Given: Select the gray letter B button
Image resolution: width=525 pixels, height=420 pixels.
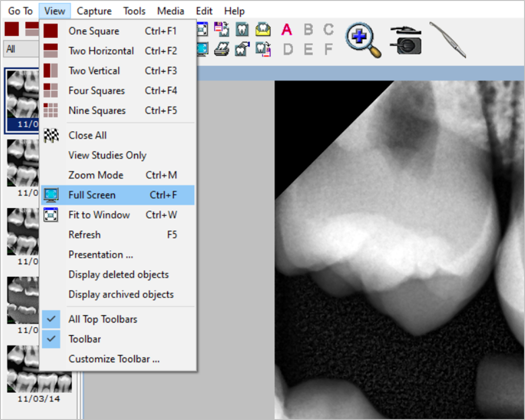Looking at the screenshot, I should [308, 30].
